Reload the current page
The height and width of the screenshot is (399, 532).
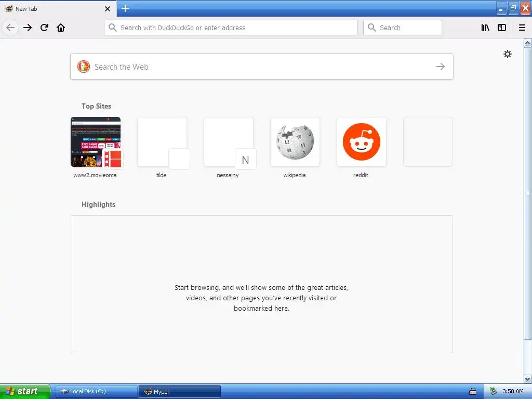(44, 28)
